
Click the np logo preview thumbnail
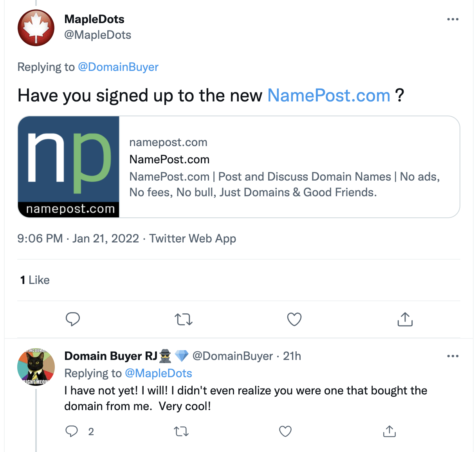click(69, 167)
